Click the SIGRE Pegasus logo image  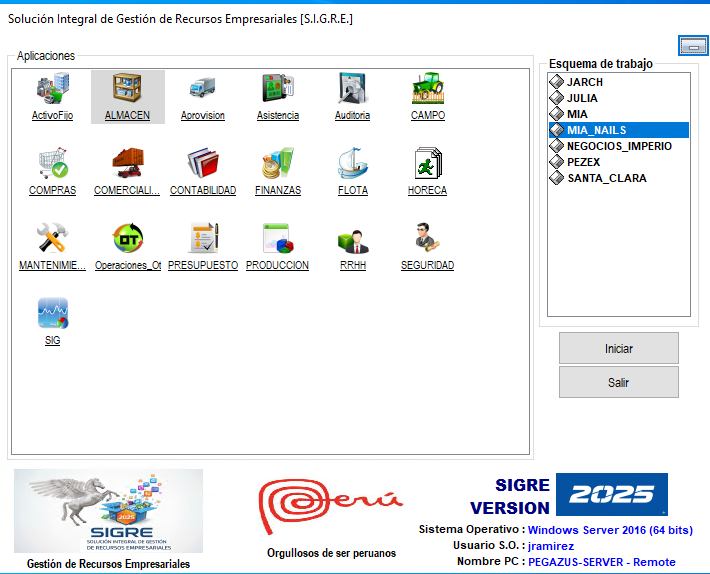coord(109,510)
